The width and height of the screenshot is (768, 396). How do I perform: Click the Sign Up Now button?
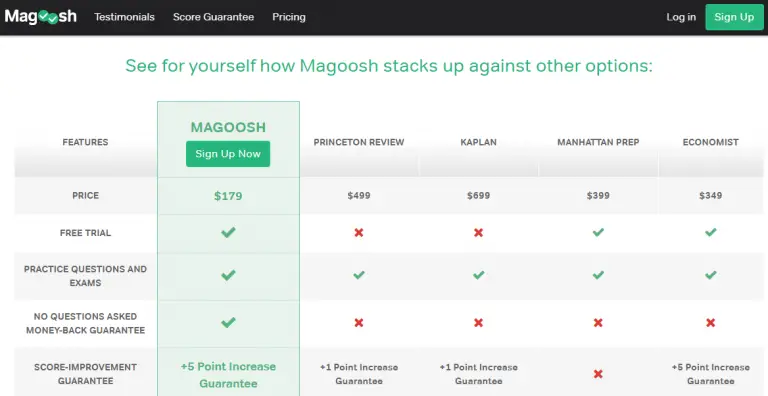228,154
